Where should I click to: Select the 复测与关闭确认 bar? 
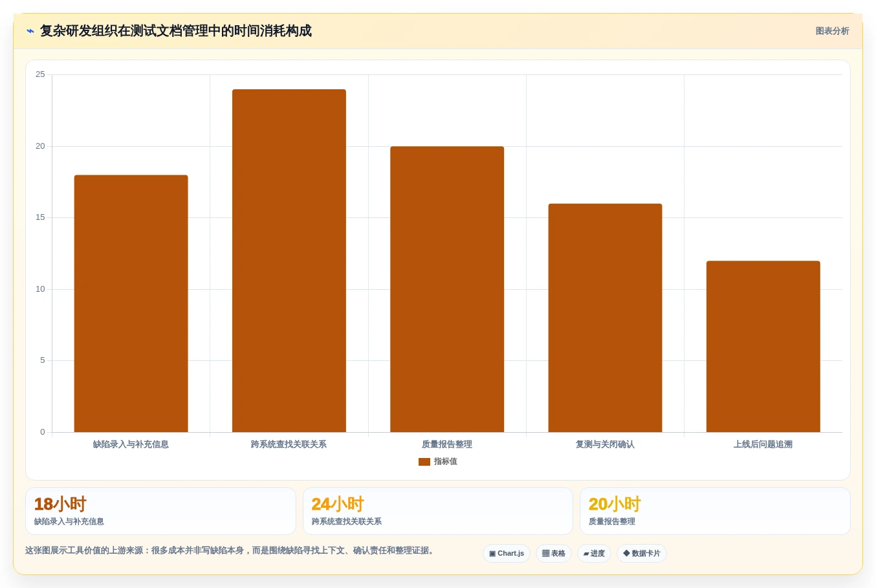605,318
